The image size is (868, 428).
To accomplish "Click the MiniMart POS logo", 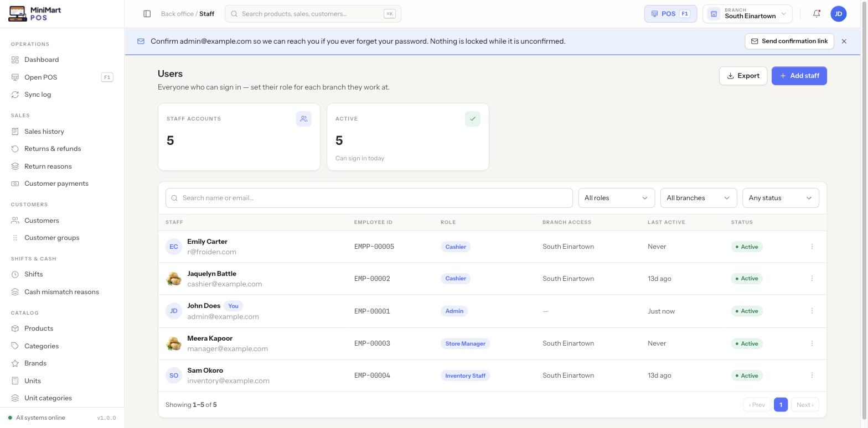I will [x=35, y=14].
